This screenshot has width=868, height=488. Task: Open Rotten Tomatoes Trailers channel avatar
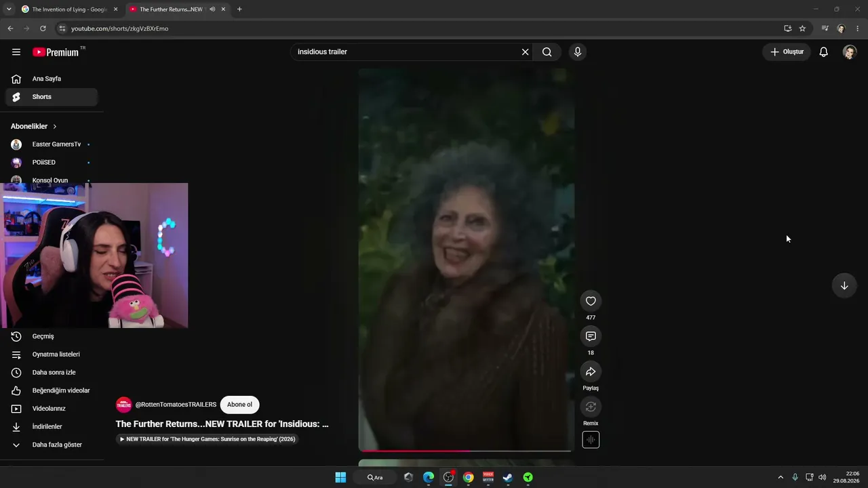(123, 405)
